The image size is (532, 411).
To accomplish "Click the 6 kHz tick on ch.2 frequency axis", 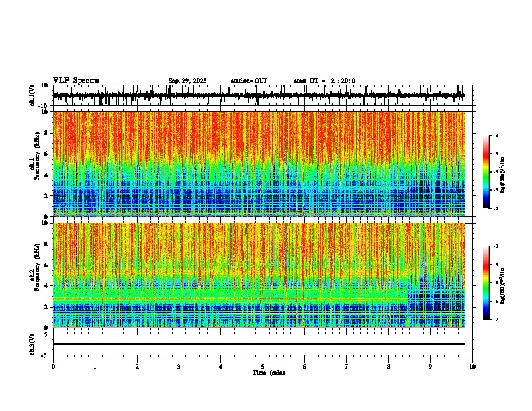I will pos(46,265).
